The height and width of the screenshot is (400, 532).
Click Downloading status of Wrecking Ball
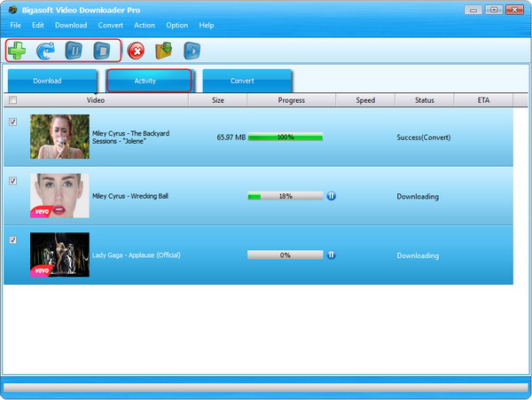(x=418, y=197)
